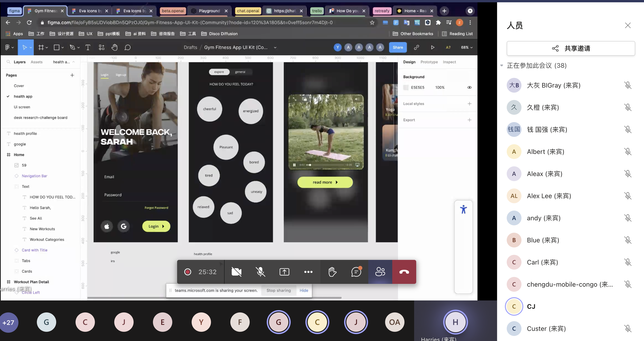Screen dimensions: 644x341
Task: Reload the browser page
Action: tap(29, 23)
